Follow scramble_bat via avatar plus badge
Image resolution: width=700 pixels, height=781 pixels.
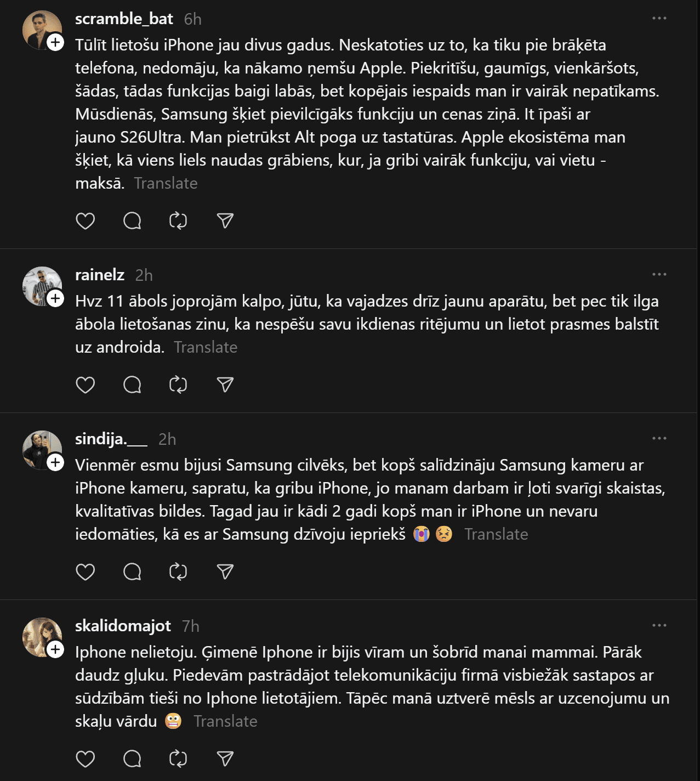(55, 42)
